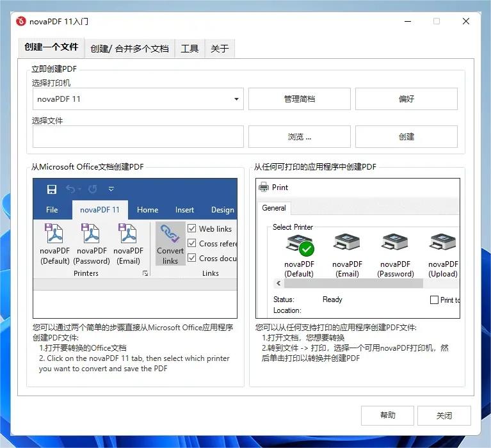Click the redo arrow in Office preview
The width and height of the screenshot is (491, 448).
click(92, 189)
